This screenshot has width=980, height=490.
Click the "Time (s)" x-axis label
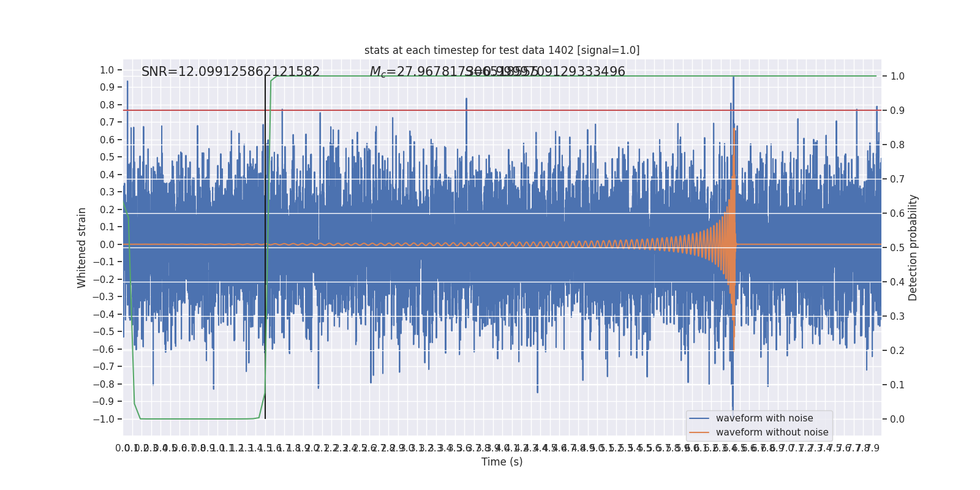click(502, 462)
